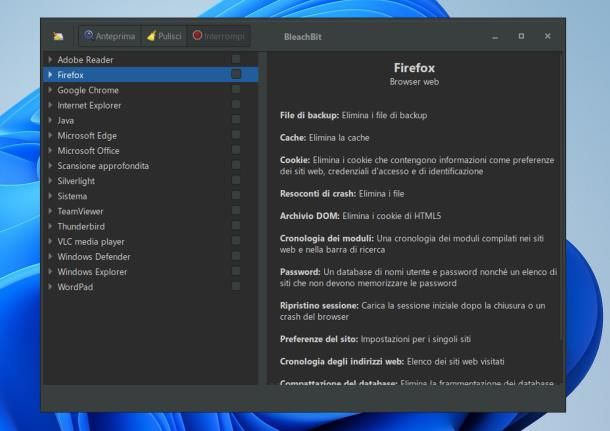Select the Windows Explorer row
The width and height of the screenshot is (610, 431).
pyautogui.click(x=151, y=272)
